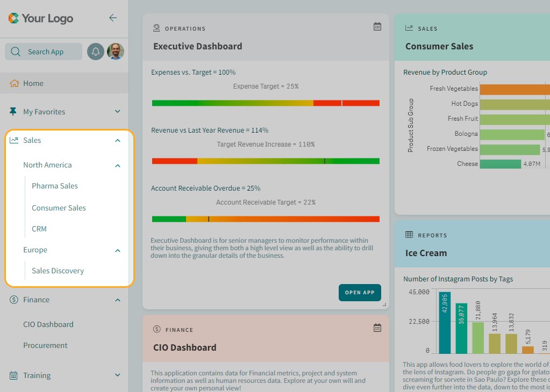Viewport: 550px width, 392px height.
Task: Open Procurement in sidebar
Action: pos(45,345)
